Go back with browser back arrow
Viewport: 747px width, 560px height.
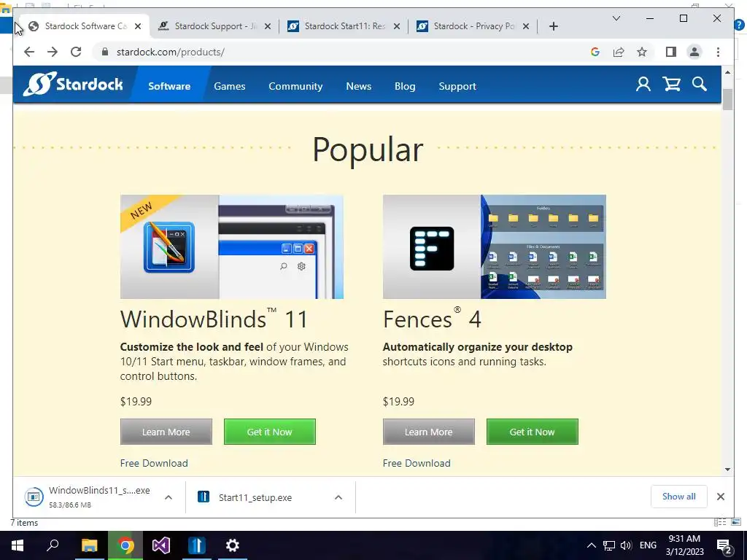[x=29, y=52]
